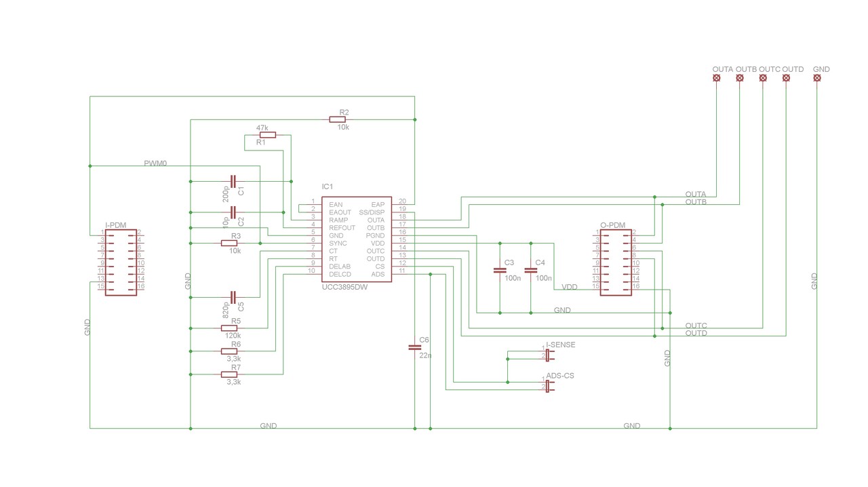This screenshot has width=868, height=487.
Task: Click the 47k value of R1
Action: coord(262,128)
